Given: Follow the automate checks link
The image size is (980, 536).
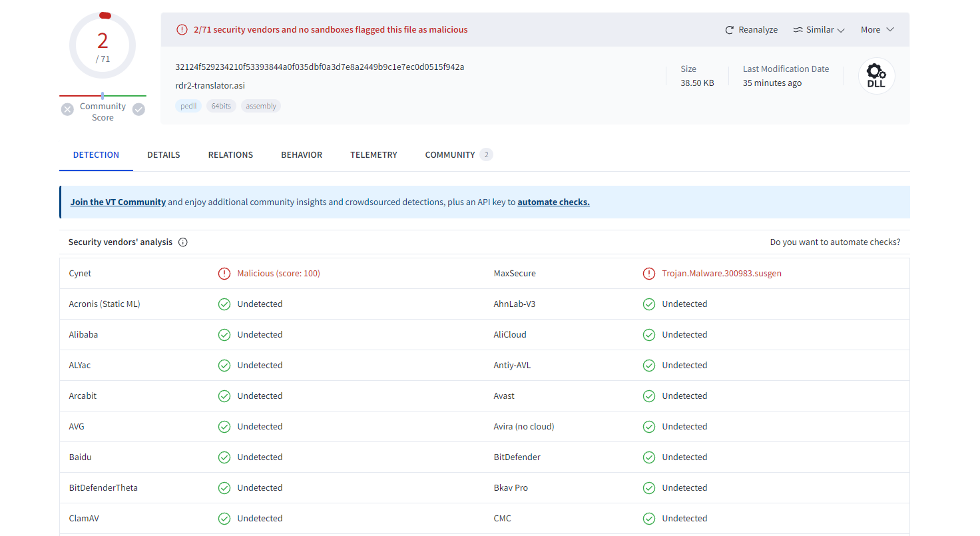Looking at the screenshot, I should tap(553, 202).
